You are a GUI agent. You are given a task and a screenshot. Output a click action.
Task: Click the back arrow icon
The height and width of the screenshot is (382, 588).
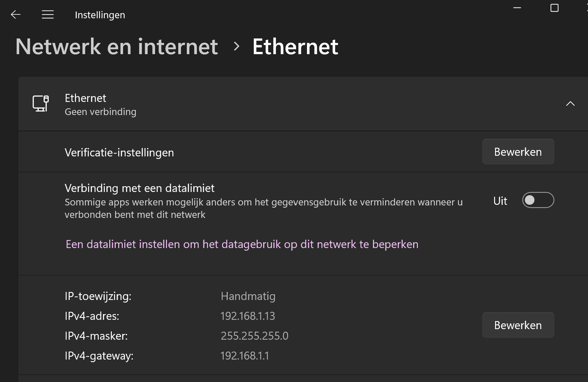pyautogui.click(x=15, y=14)
